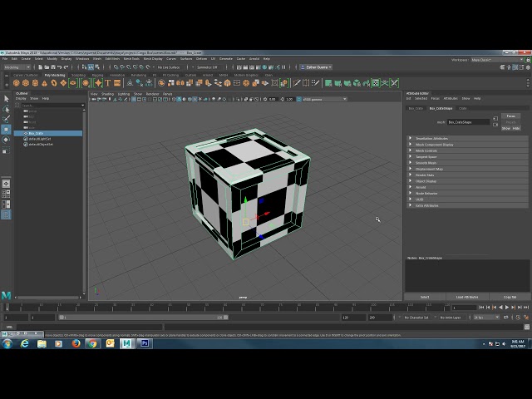532x399 pixels.
Task: Open the viewport Shading menu
Action: click(107, 94)
